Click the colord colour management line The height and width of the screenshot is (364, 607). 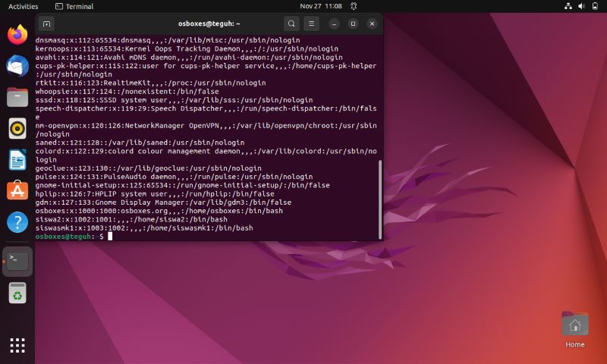tap(206, 155)
